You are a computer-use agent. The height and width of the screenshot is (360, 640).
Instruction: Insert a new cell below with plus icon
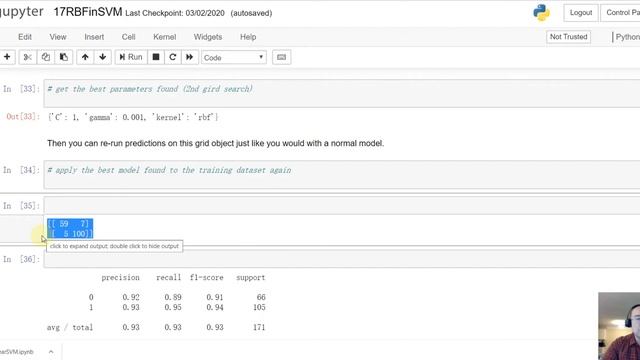[x=7, y=57]
